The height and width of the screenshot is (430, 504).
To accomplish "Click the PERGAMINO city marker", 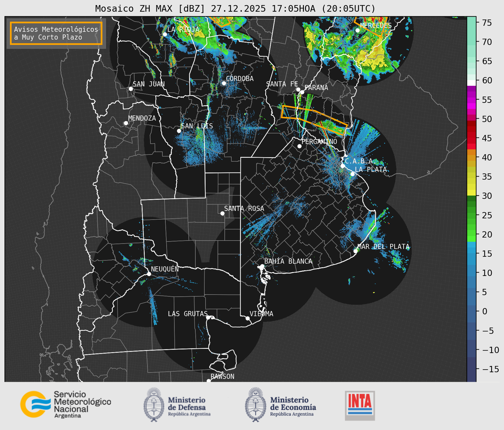I will click(299, 146).
